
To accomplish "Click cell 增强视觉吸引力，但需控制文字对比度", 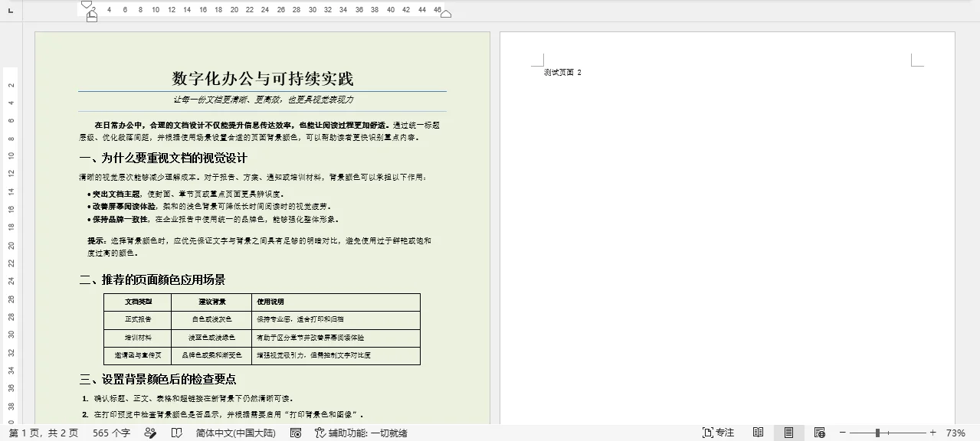I will tap(313, 355).
